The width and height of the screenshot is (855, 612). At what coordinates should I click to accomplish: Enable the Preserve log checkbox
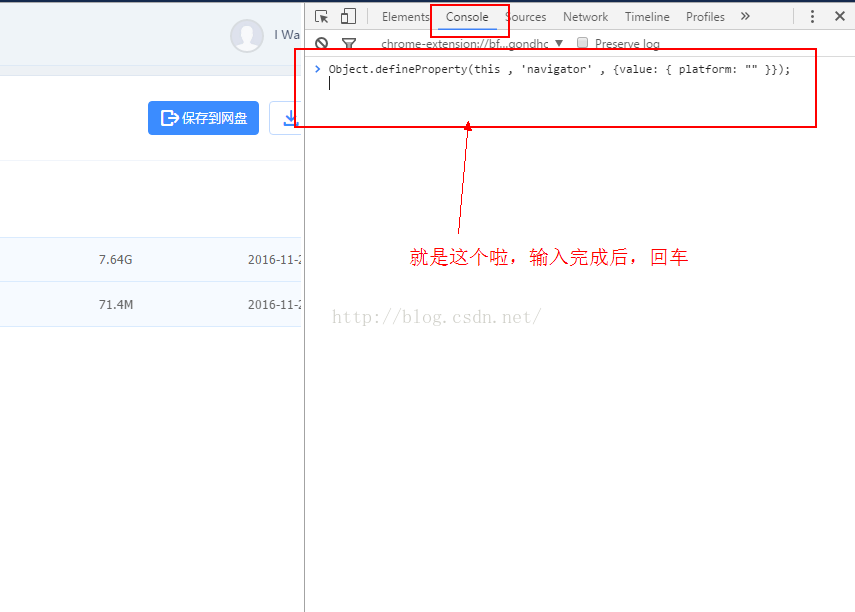[582, 43]
